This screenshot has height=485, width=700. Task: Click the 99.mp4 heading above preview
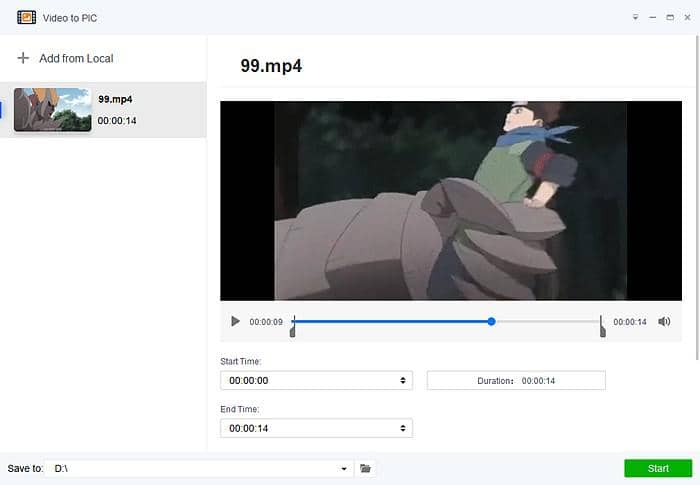coord(271,66)
